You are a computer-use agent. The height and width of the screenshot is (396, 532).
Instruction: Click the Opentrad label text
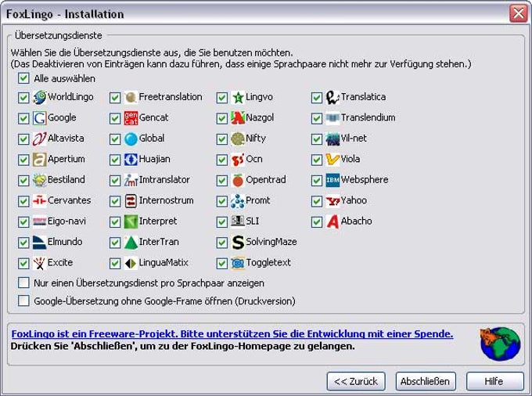point(266,179)
